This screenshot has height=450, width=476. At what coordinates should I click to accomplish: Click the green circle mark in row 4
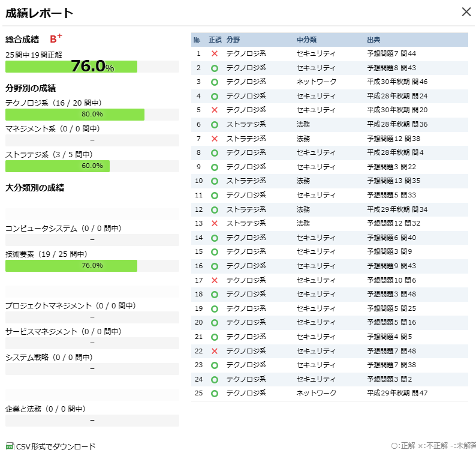215,97
